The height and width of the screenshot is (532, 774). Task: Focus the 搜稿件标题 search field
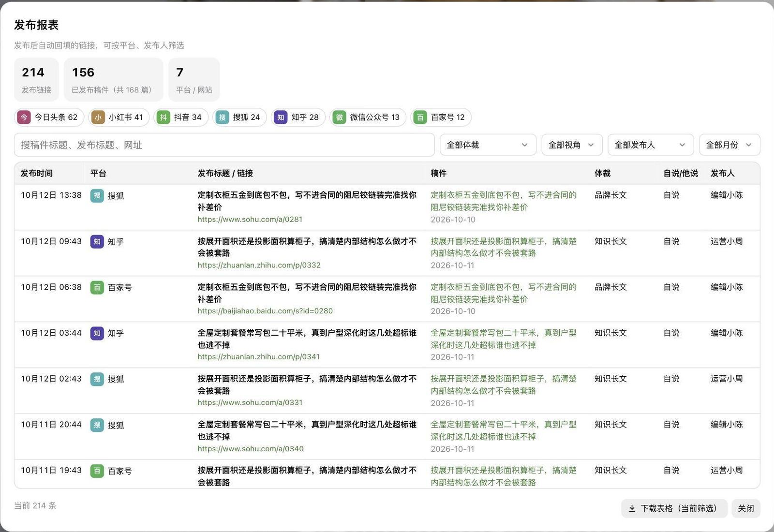point(224,145)
